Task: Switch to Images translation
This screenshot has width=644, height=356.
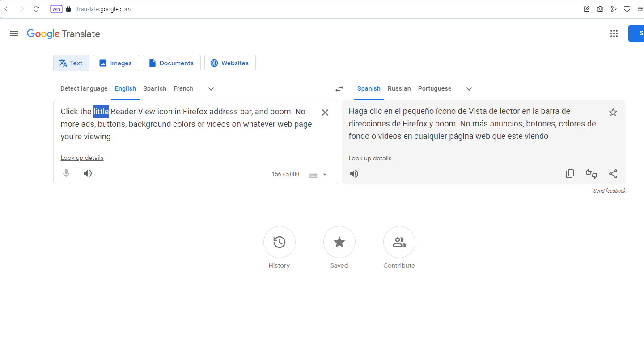Action: [x=116, y=63]
